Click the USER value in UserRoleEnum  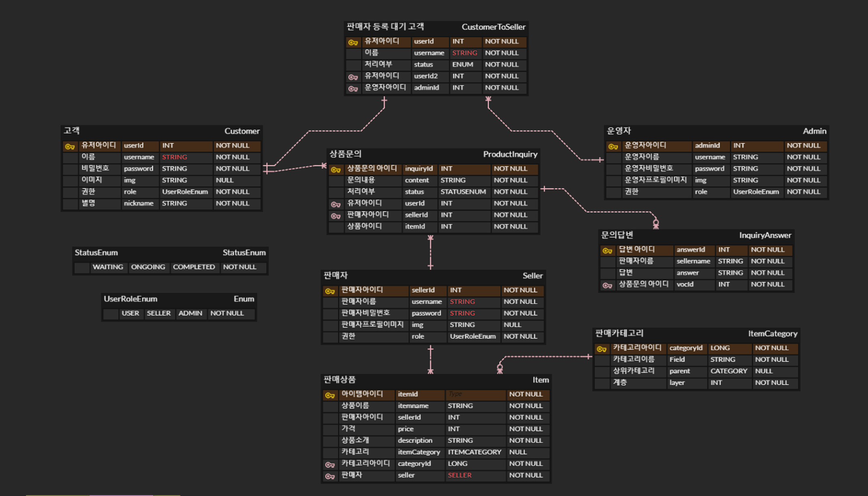pos(130,313)
